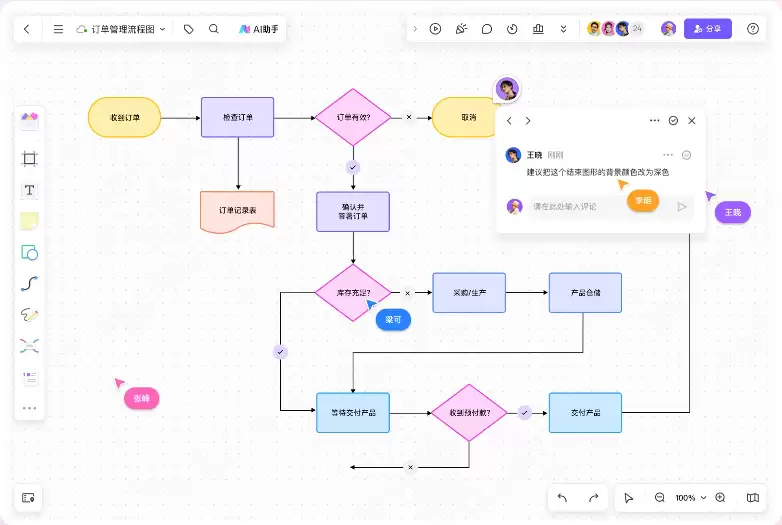
Task: Open the AI助手 assistant
Action: coord(258,29)
